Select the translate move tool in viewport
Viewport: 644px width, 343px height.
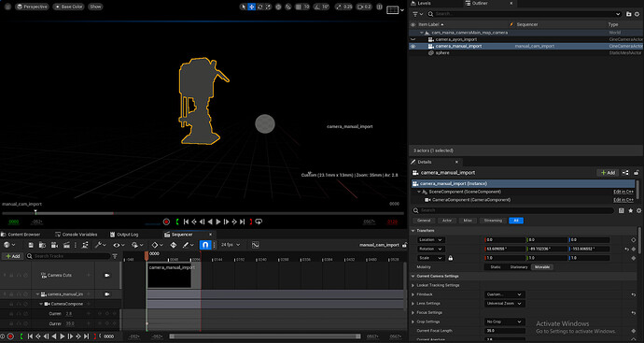(x=252, y=7)
